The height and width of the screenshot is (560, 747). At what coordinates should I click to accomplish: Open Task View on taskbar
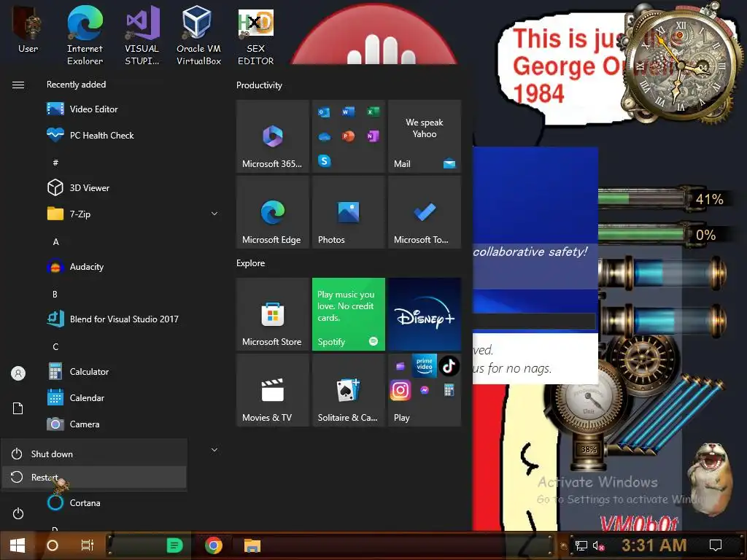[x=88, y=545]
